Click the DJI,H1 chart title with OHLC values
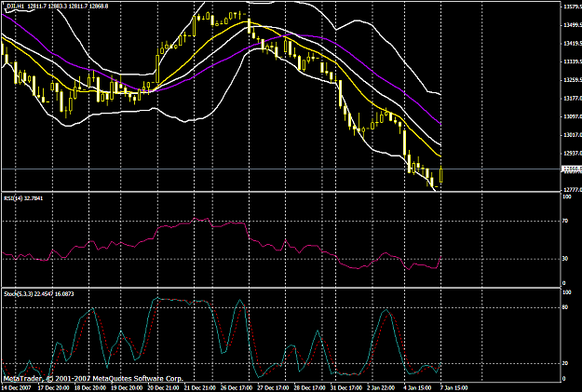 57,6
